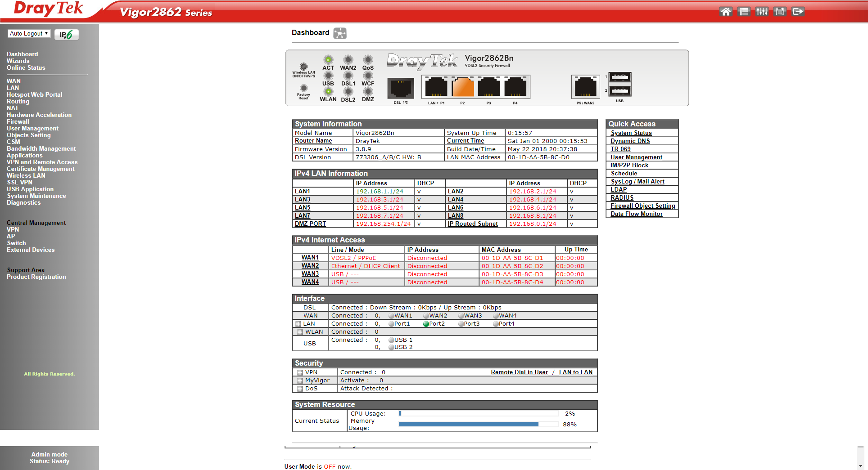Open the Wireless LAN sidebar menu
868x470 pixels.
click(26, 176)
